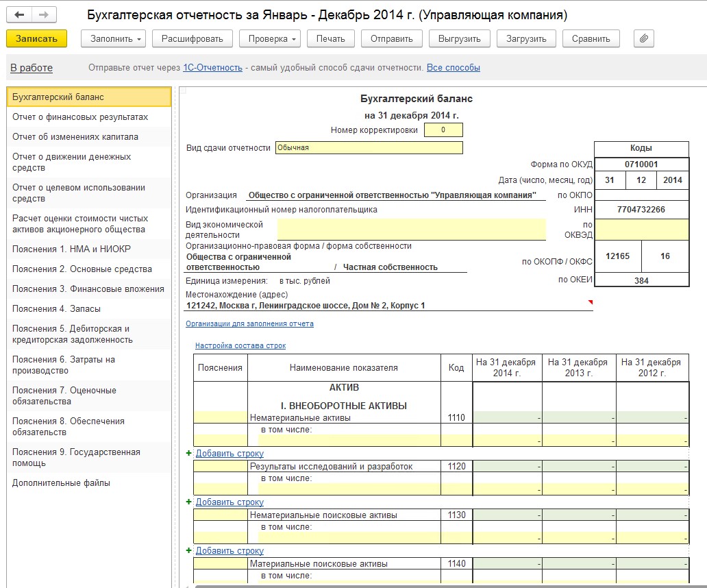Click the yellow ОКВЭД code field
The height and width of the screenshot is (588, 707).
[642, 230]
